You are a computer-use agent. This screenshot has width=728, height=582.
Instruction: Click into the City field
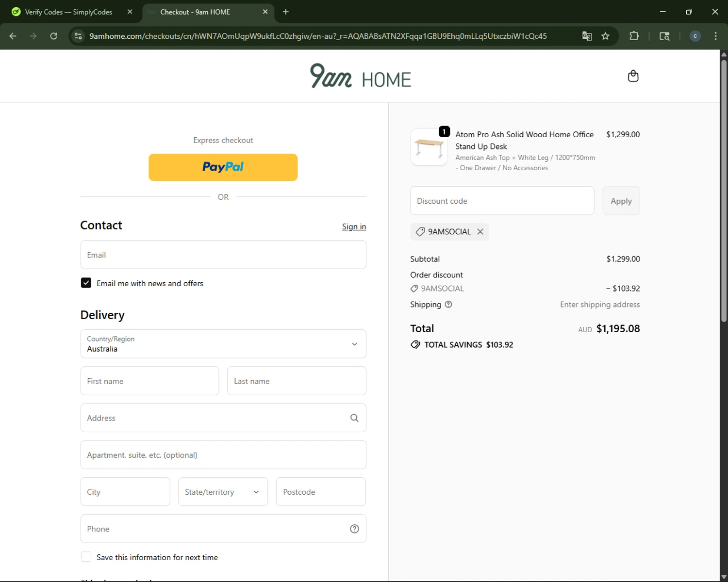pyautogui.click(x=125, y=492)
